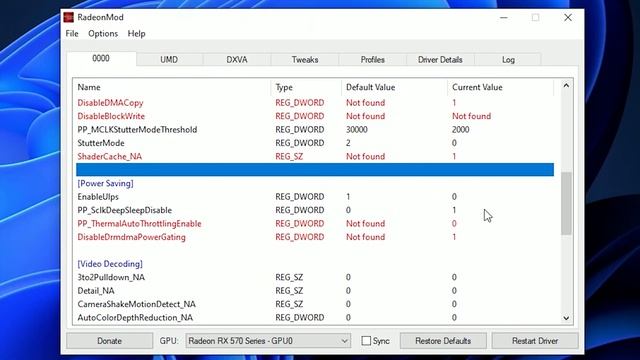
Task: Select the CameraShakeMotionDetect_NA row
Action: point(315,304)
